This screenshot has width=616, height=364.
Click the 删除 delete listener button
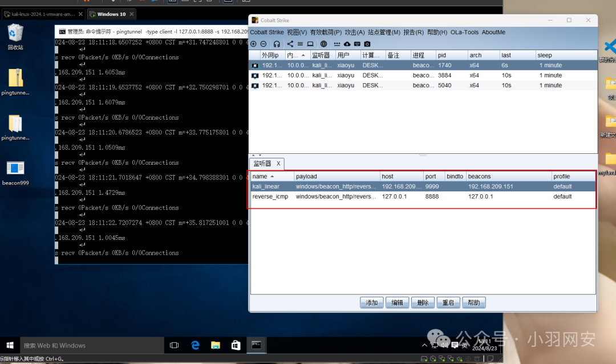(x=423, y=303)
